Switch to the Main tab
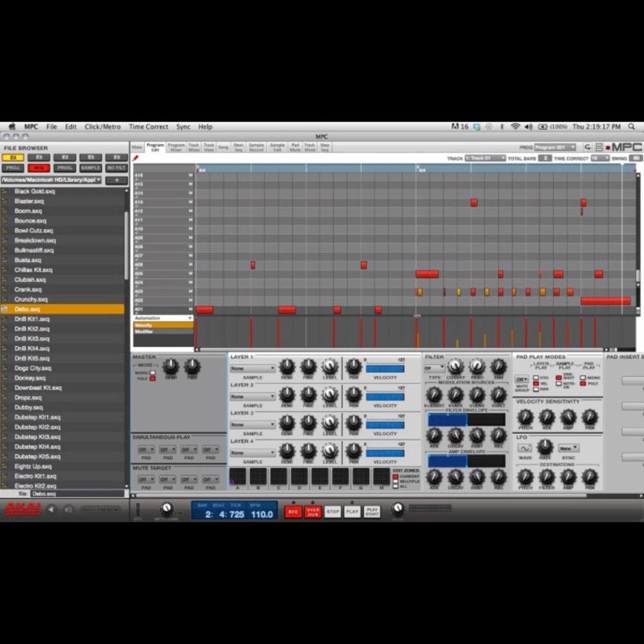Viewport: 644px width, 644px height. pos(137,147)
